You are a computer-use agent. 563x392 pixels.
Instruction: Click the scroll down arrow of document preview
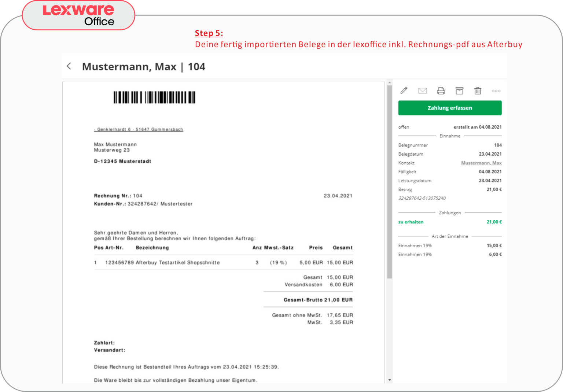[x=390, y=380]
